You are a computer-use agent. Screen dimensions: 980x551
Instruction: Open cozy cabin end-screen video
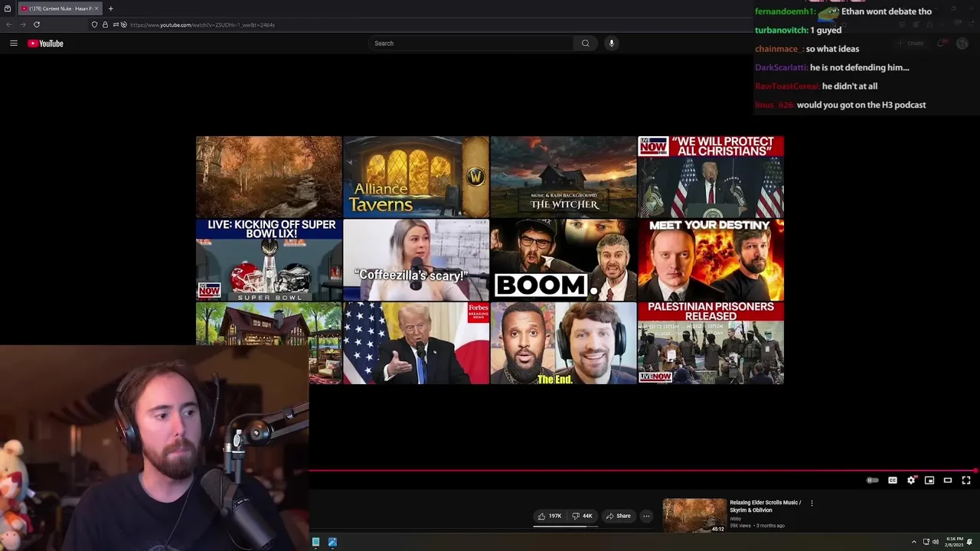(269, 323)
